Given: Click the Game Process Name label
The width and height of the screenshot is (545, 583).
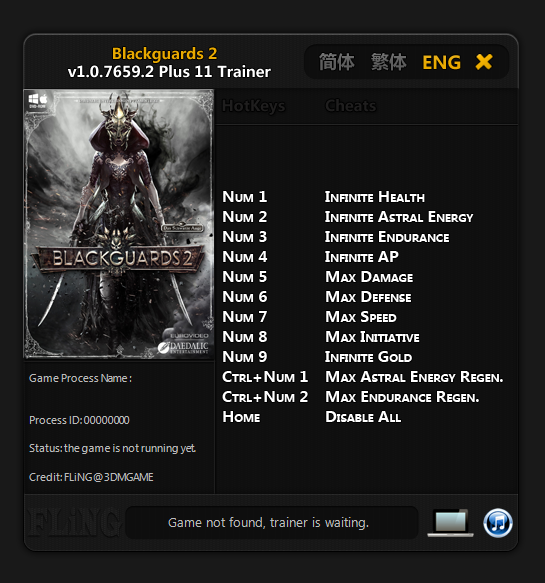Looking at the screenshot, I should point(80,379).
